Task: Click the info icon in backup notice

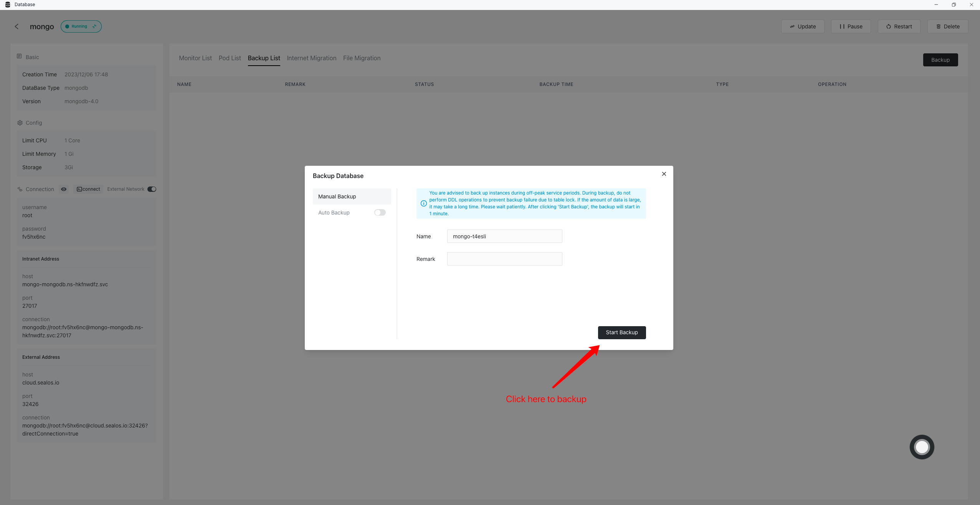Action: tap(424, 203)
